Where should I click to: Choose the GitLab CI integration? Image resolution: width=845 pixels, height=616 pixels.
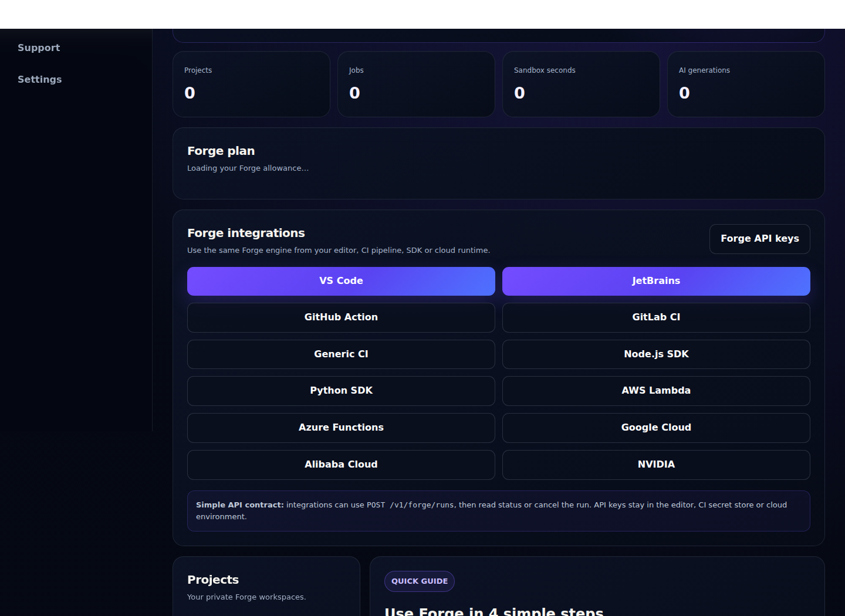pyautogui.click(x=656, y=317)
